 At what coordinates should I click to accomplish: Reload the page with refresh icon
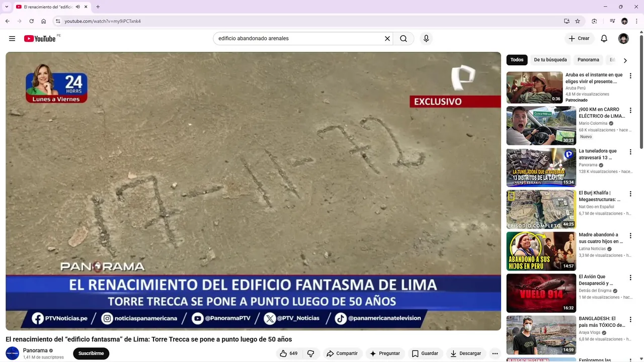coord(31,21)
